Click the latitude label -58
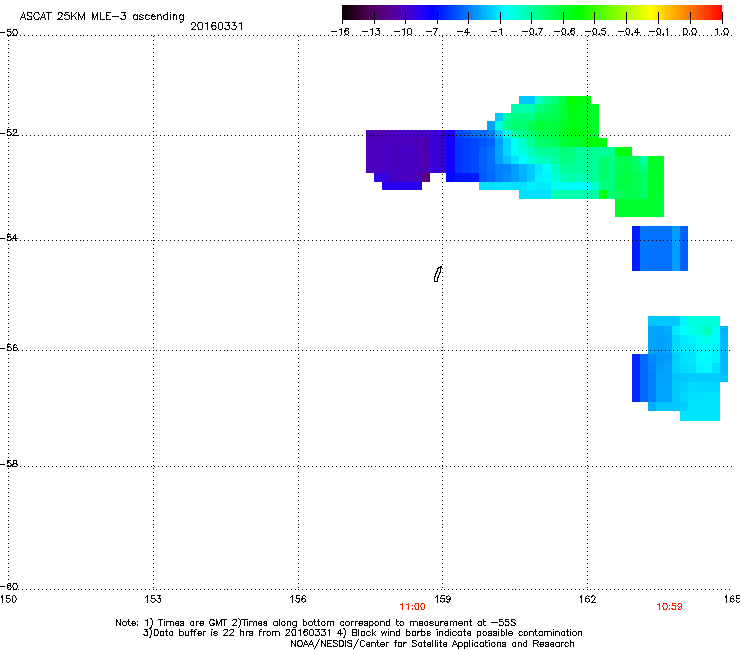Image resolution: width=740 pixels, height=650 pixels. tap(9, 464)
